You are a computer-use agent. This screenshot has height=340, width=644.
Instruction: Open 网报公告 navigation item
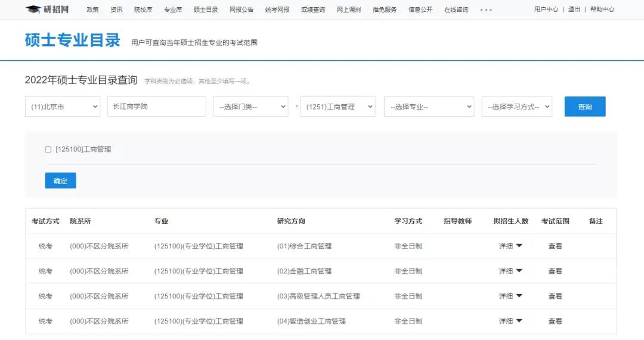[x=241, y=10]
